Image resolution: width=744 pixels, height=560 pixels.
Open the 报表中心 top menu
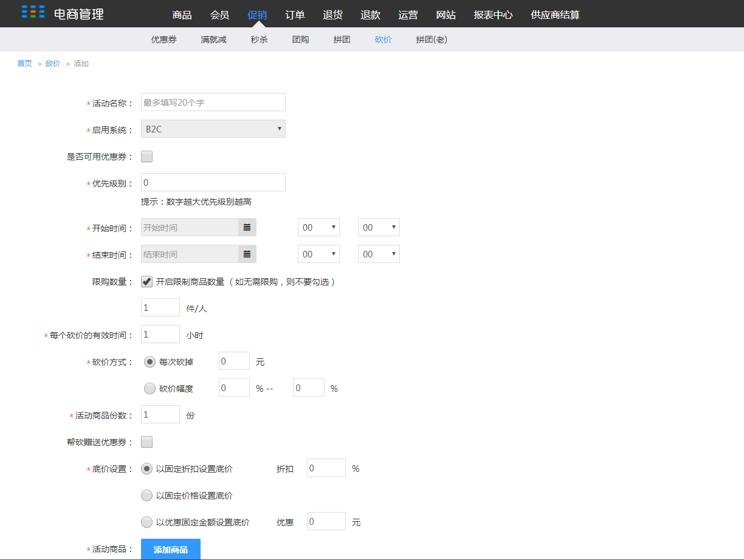493,15
